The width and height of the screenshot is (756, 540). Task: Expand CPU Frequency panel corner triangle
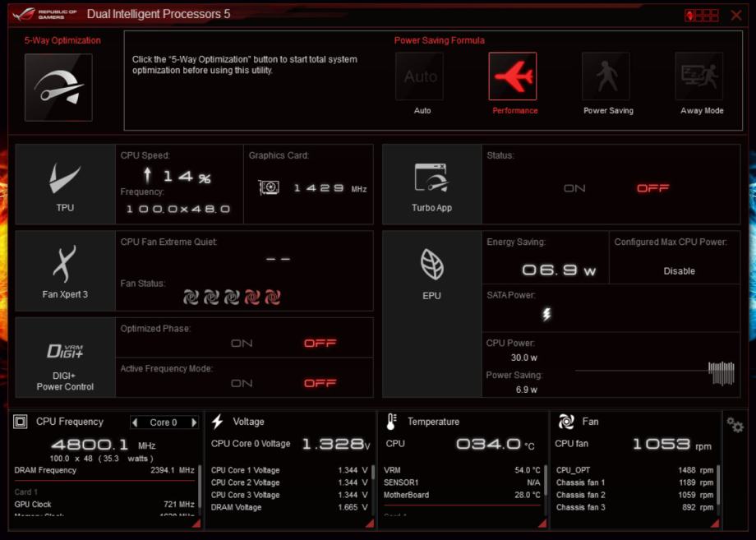tap(196, 524)
